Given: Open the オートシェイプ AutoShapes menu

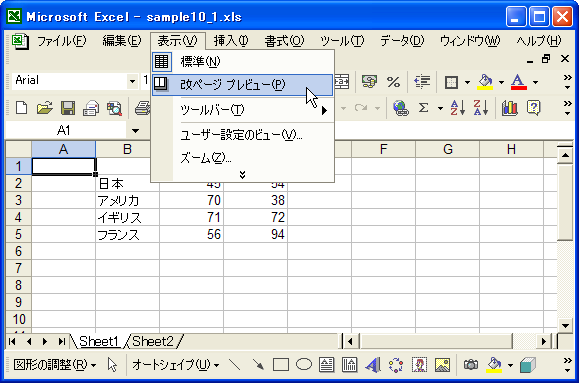Looking at the screenshot, I should click(175, 365).
